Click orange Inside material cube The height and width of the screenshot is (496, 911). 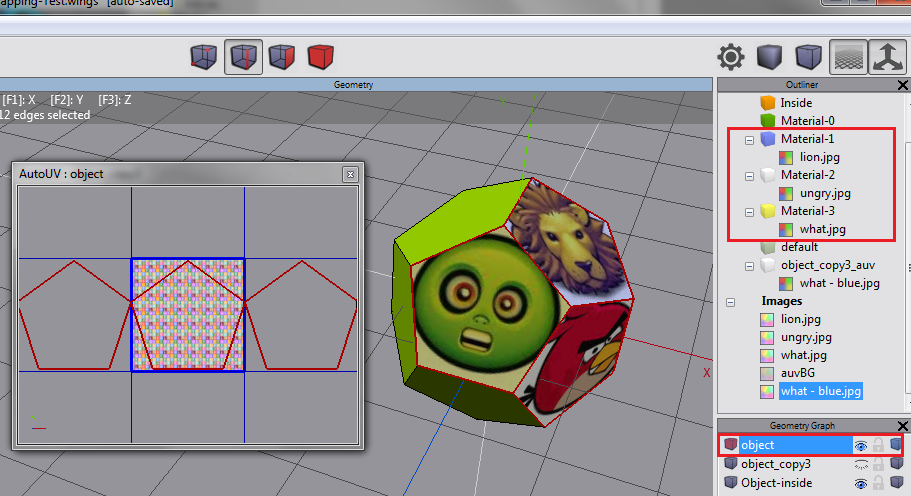[767, 103]
